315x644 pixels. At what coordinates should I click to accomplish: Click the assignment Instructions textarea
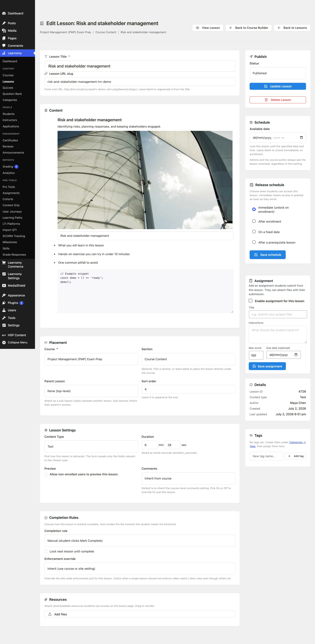click(x=278, y=335)
